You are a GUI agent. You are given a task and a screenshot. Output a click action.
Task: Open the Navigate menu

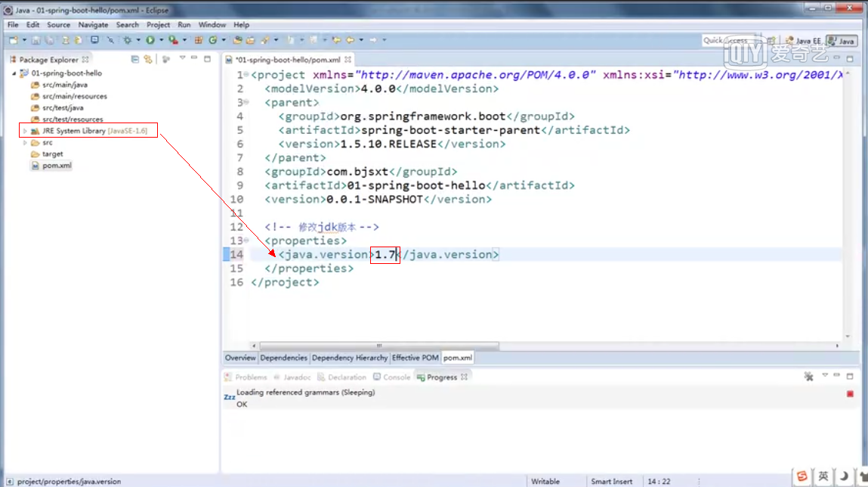[93, 24]
